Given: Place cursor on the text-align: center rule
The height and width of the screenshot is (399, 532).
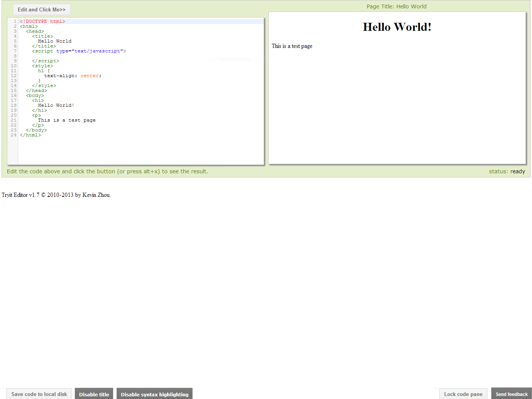Looking at the screenshot, I should coord(72,76).
